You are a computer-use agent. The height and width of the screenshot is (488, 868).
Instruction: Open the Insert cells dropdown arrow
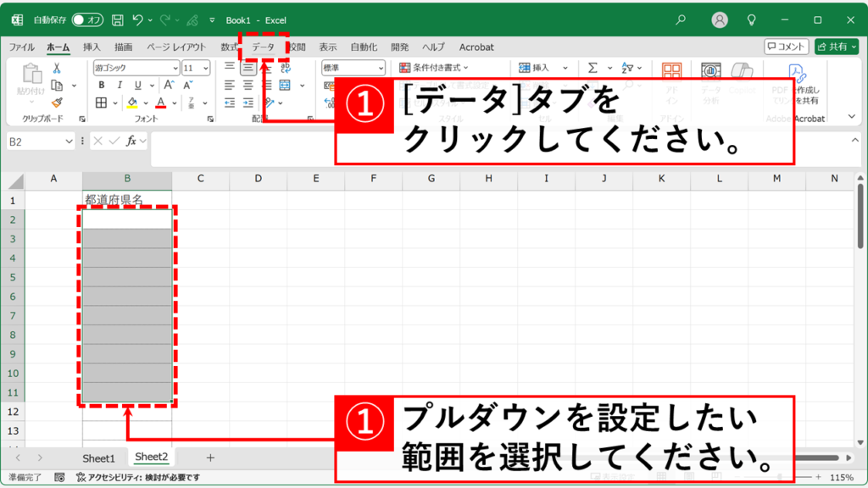(x=565, y=68)
